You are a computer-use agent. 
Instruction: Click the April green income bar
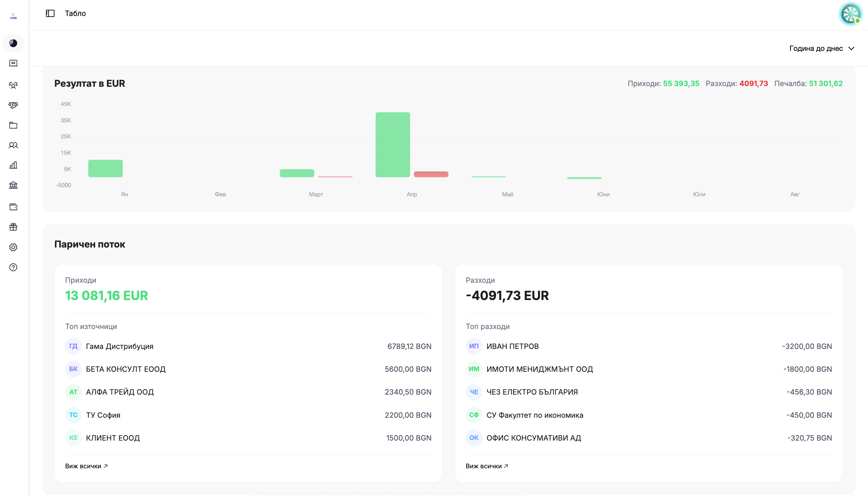tap(393, 145)
